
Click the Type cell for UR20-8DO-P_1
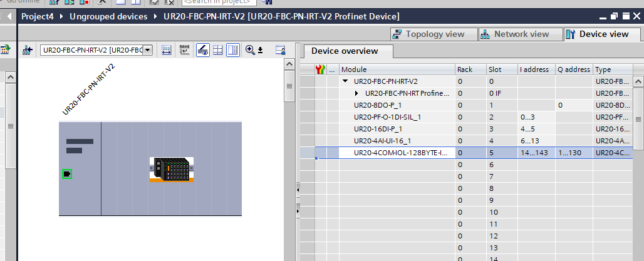[613, 105]
